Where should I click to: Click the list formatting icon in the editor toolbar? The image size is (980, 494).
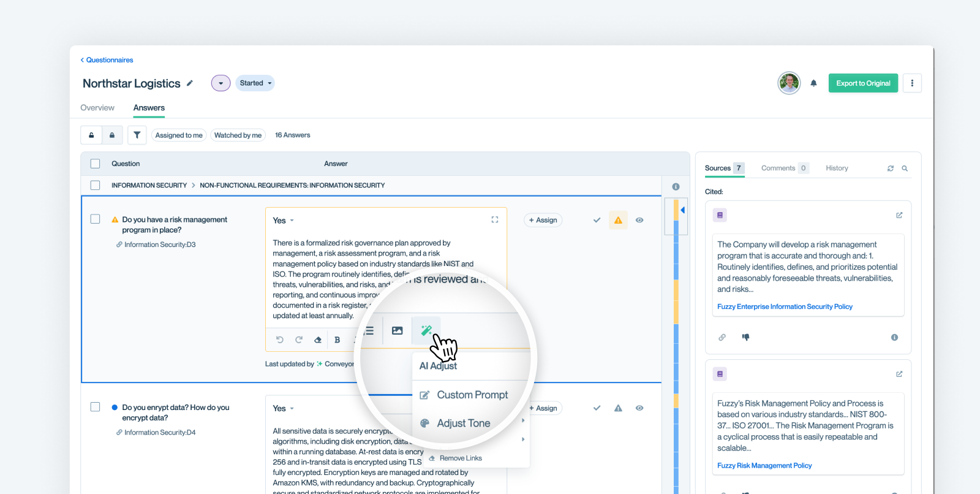(x=369, y=331)
